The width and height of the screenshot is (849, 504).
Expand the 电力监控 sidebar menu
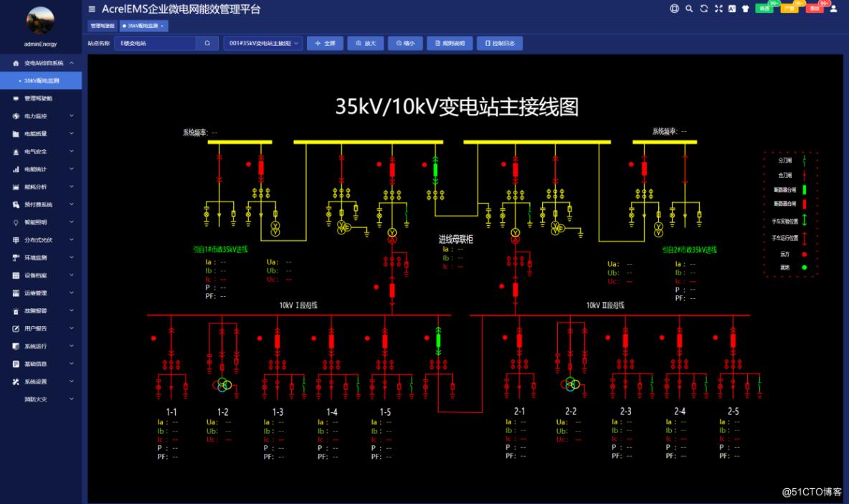(x=41, y=116)
